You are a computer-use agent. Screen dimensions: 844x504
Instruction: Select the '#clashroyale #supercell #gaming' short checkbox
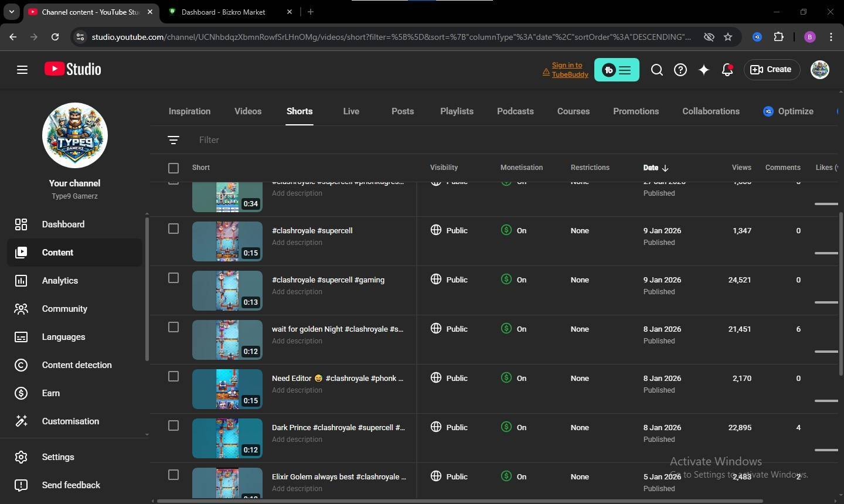(x=173, y=278)
